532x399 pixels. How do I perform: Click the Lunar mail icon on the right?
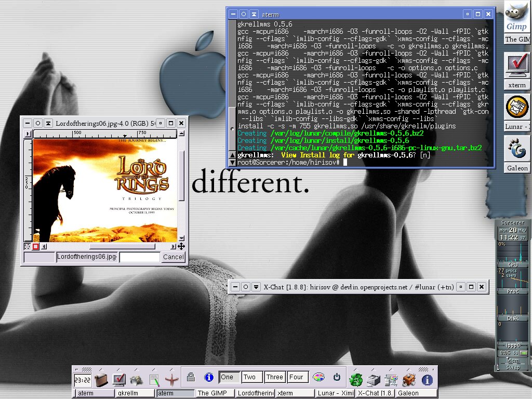click(x=517, y=107)
